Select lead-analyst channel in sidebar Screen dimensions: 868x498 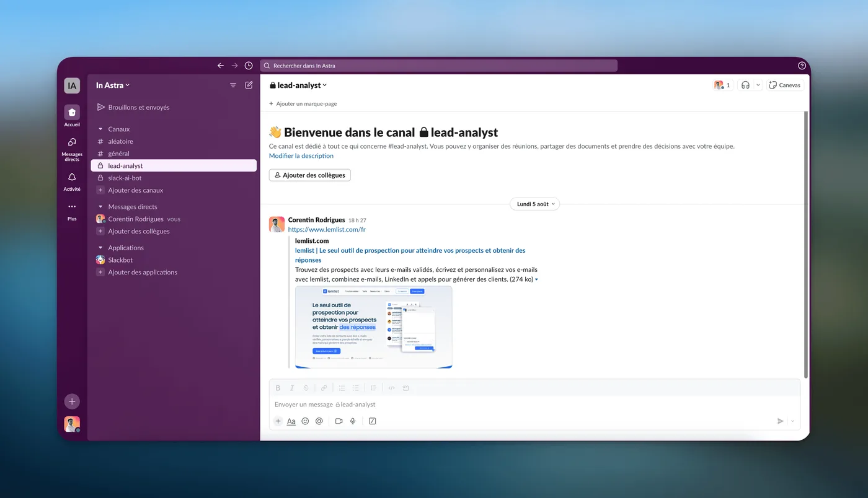click(174, 166)
